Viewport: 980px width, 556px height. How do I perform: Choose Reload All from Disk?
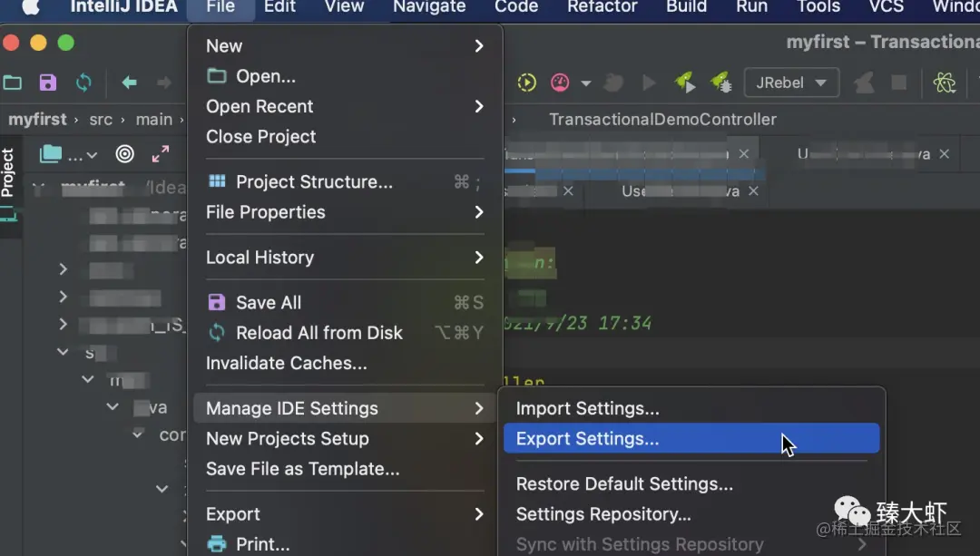tap(345, 332)
